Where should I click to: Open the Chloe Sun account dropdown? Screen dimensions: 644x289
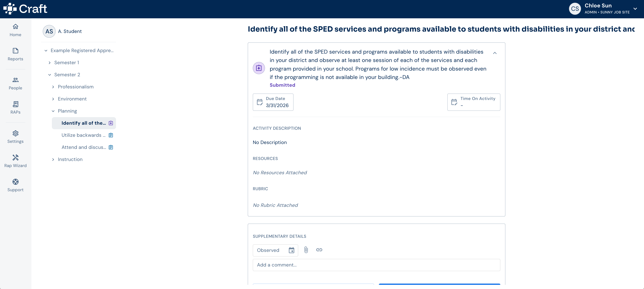635,9
